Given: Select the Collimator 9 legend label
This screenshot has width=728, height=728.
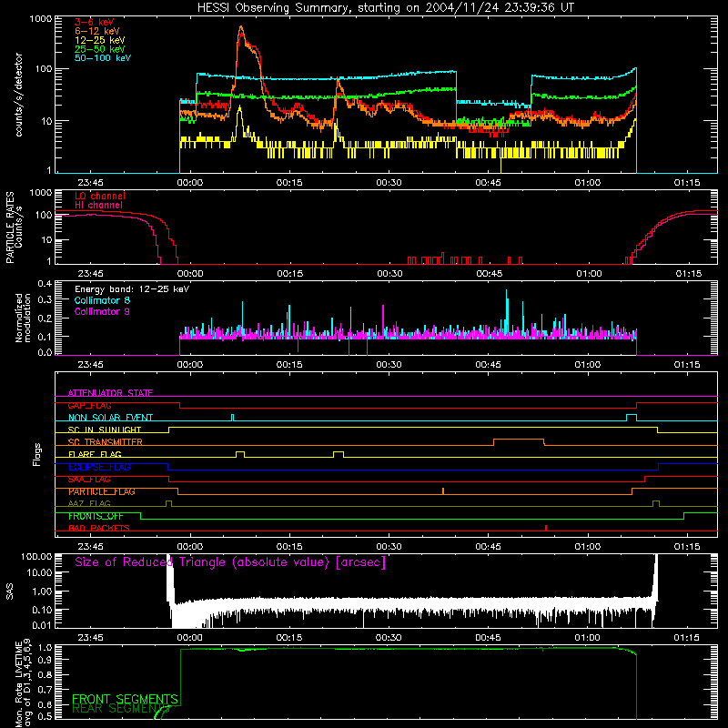Looking at the screenshot, I should pyautogui.click(x=102, y=311).
